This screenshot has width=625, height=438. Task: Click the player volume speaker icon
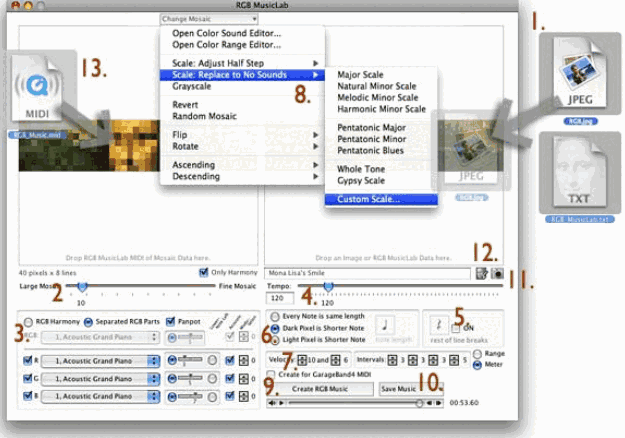point(272,403)
